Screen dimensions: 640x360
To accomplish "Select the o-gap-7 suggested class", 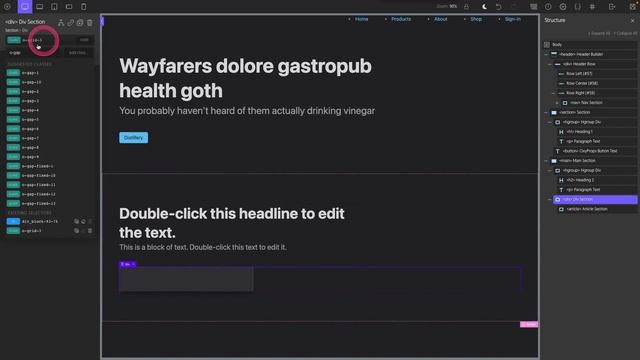I will coord(31,138).
